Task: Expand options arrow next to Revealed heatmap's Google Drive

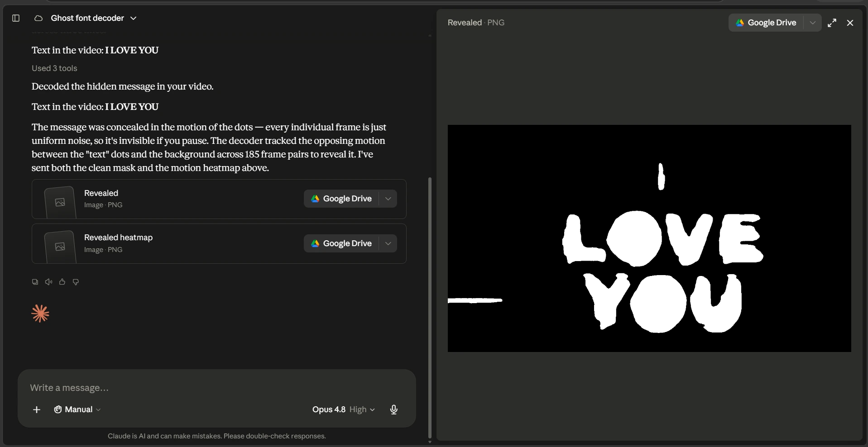Action: click(388, 243)
